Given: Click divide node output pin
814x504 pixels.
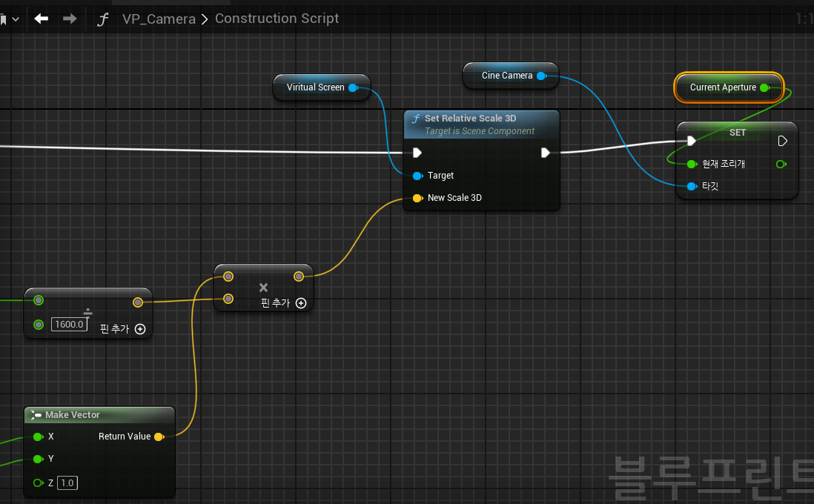Looking at the screenshot, I should click(x=138, y=302).
